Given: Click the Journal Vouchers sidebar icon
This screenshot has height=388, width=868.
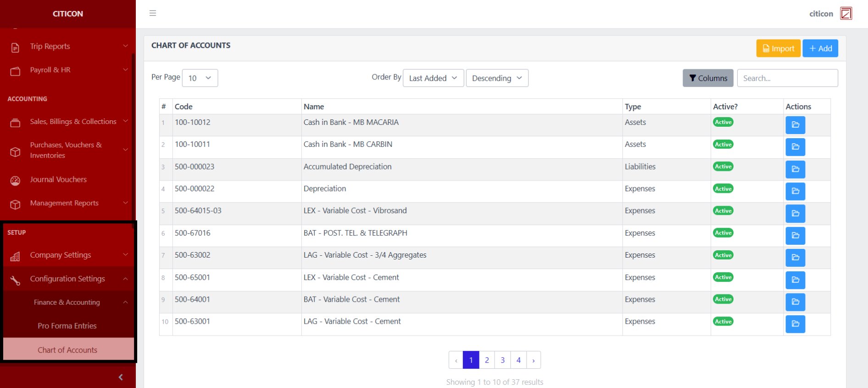Looking at the screenshot, I should pyautogui.click(x=15, y=180).
